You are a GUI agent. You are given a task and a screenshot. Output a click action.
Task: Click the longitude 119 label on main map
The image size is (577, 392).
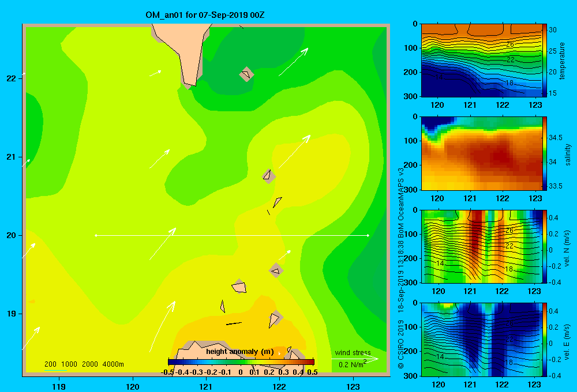59,386
